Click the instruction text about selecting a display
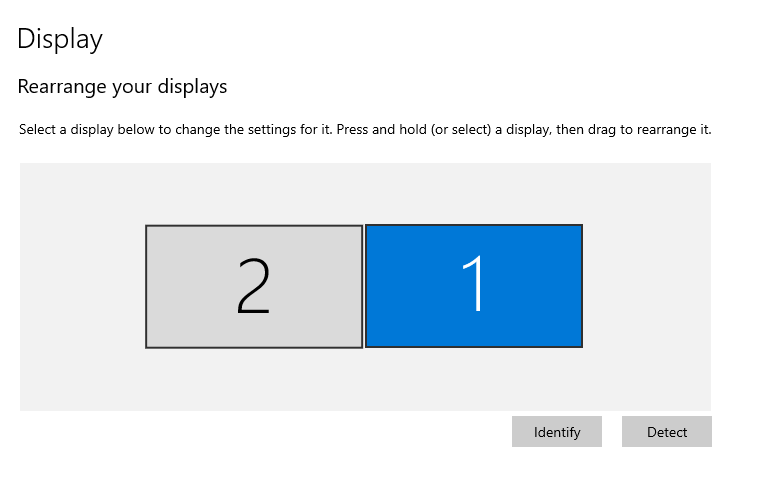The height and width of the screenshot is (479, 775). click(x=365, y=130)
